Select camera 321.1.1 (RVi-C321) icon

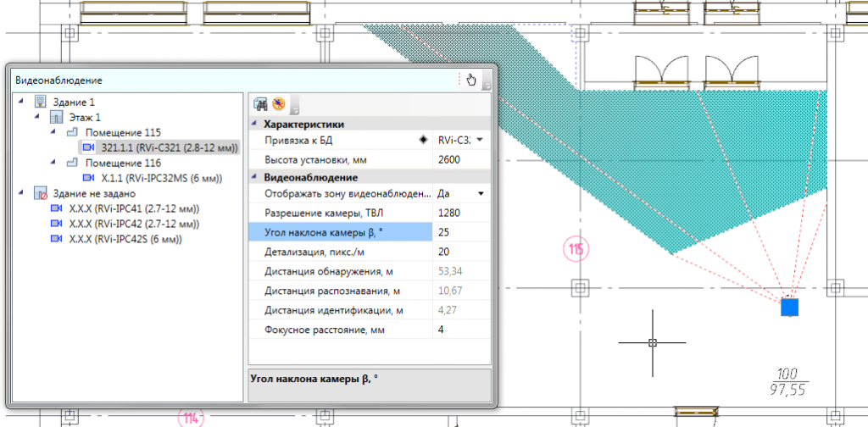pyautogui.click(x=88, y=147)
